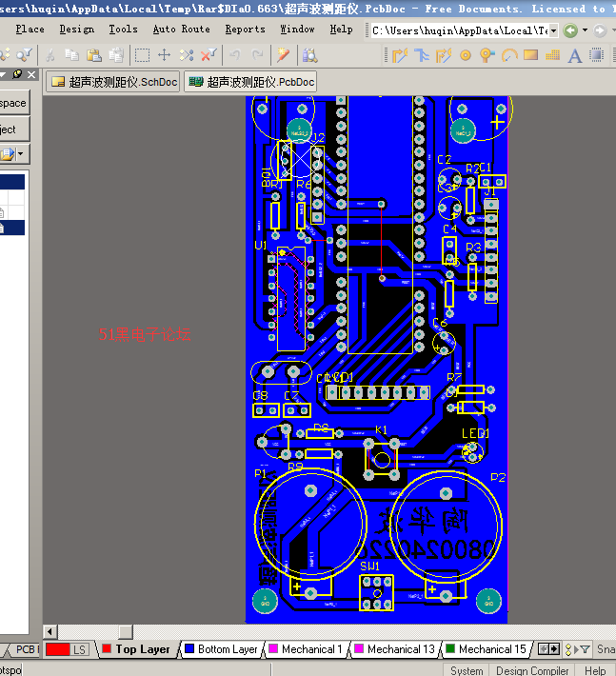Click the Paste clipboard icon

tap(94, 55)
